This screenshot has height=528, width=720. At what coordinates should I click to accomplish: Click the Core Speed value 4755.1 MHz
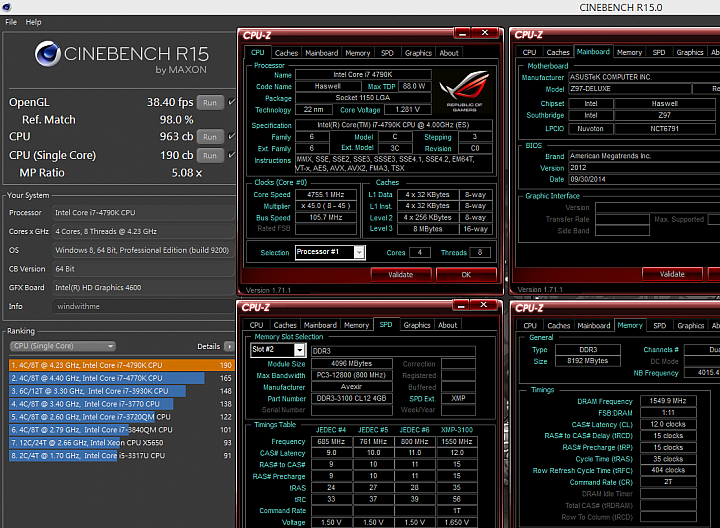tap(326, 195)
